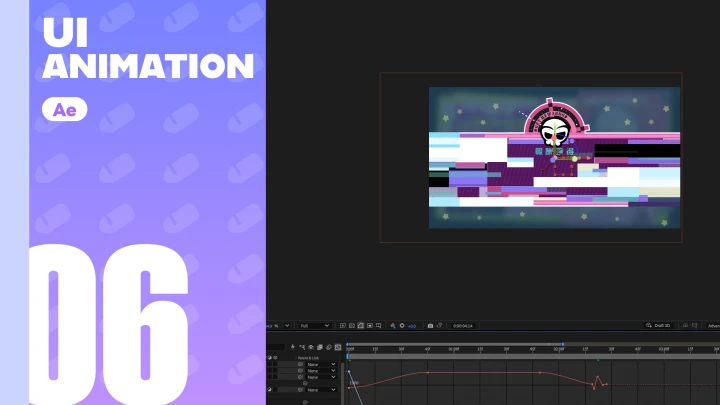Screen dimensions: 720x405
Task: Toggle mask and shape path visibility icon
Action: pyautogui.click(x=360, y=326)
